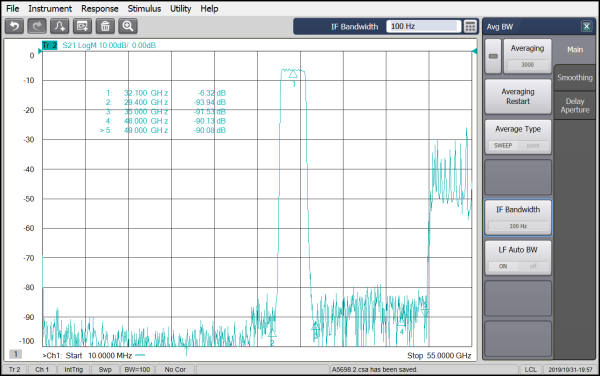Toggle LF Auto BW ON/off

(518, 258)
